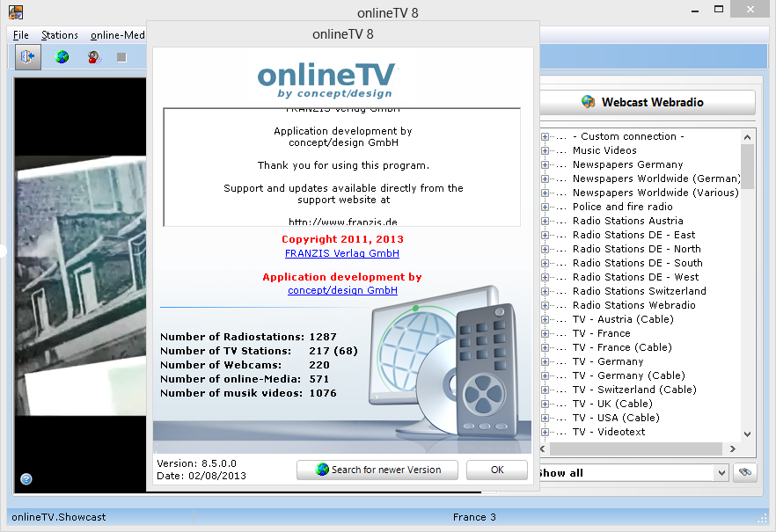Screen dimensions: 776x532
Task: Expand the Newspapers Germany node
Action: (x=545, y=164)
